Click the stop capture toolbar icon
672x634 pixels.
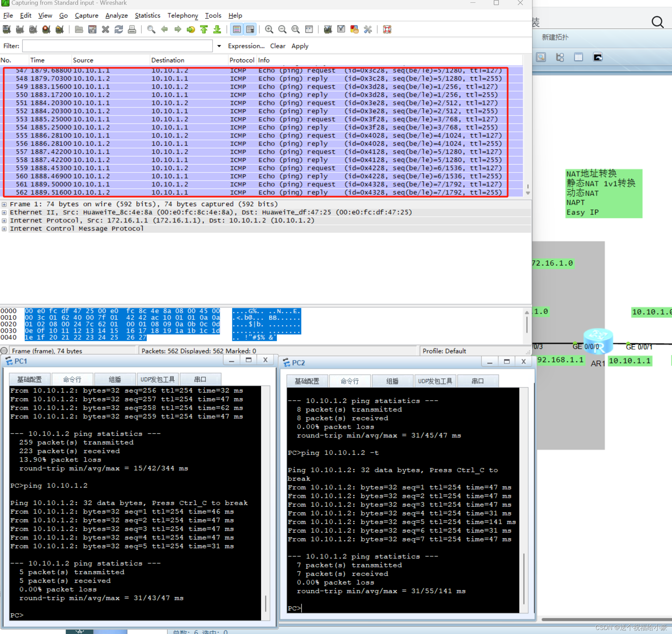tap(46, 29)
